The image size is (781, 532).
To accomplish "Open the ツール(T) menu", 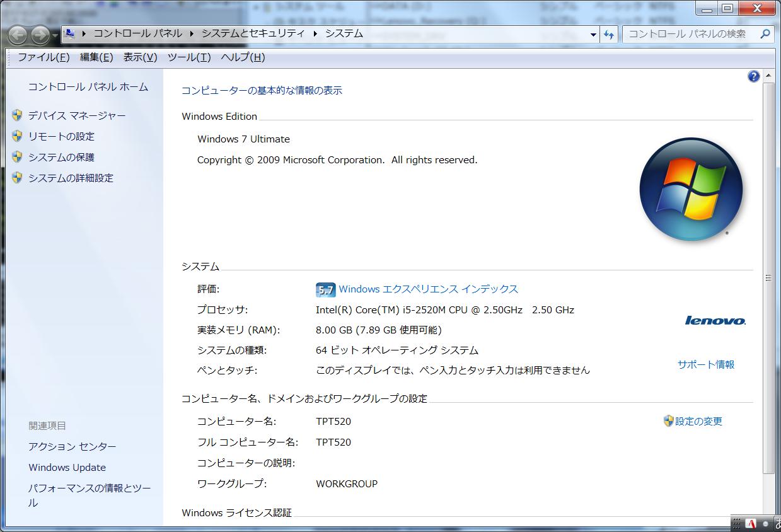I will [189, 57].
